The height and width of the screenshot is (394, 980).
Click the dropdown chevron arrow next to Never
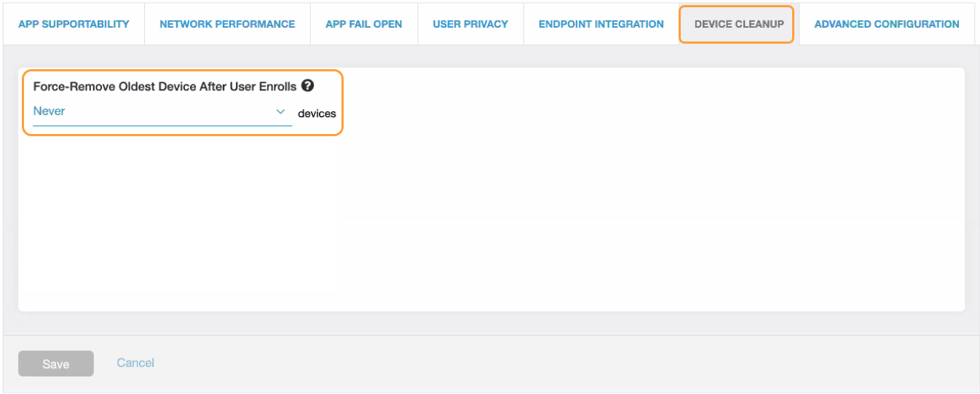click(x=280, y=111)
